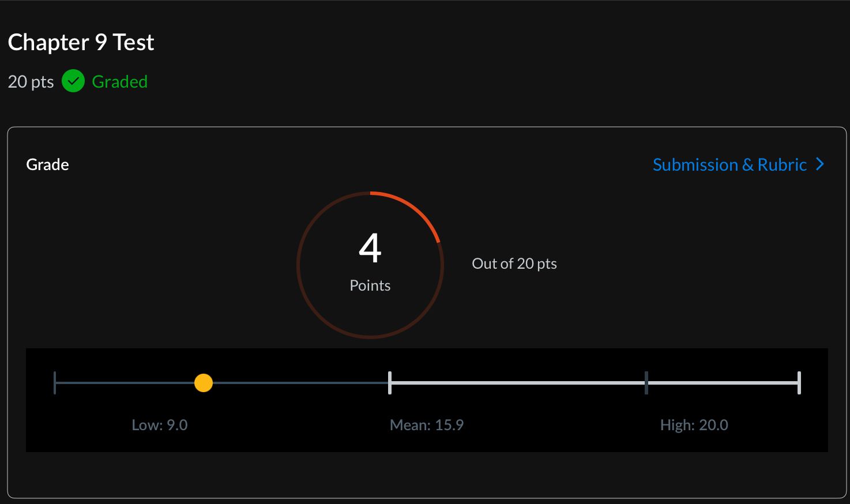Click the chevron arrow beside Submission & Rubric

820,165
